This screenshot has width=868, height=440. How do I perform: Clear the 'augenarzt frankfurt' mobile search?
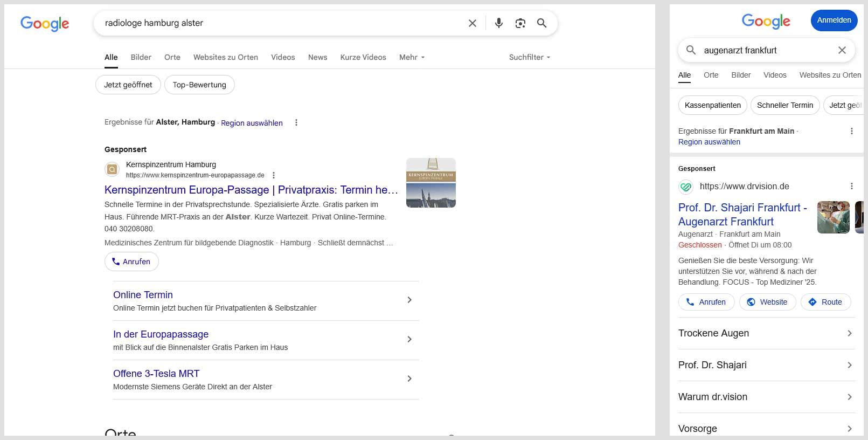click(x=842, y=50)
